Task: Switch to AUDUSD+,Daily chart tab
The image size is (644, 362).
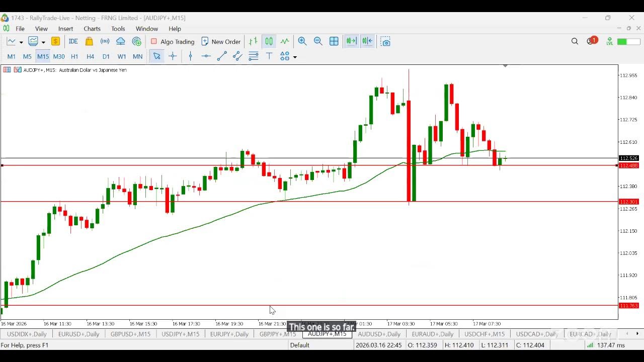Action: tap(379, 334)
